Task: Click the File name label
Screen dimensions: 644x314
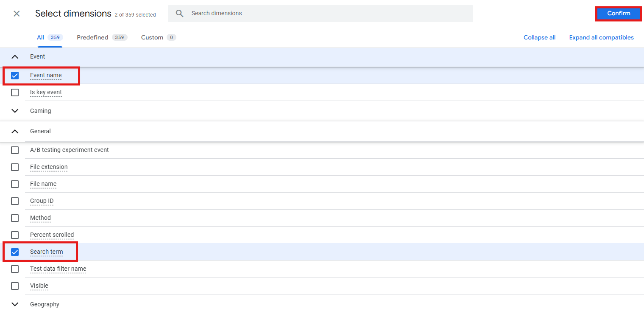Action: 43,184
